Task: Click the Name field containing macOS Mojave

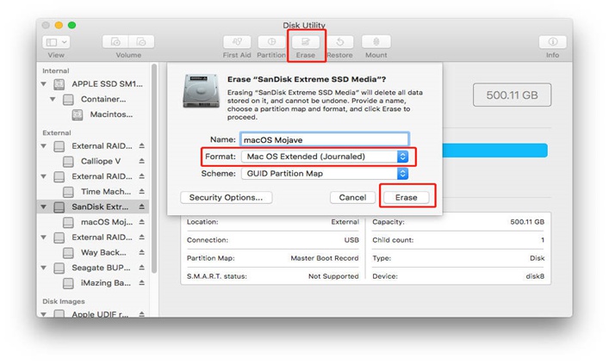Action: click(324, 139)
